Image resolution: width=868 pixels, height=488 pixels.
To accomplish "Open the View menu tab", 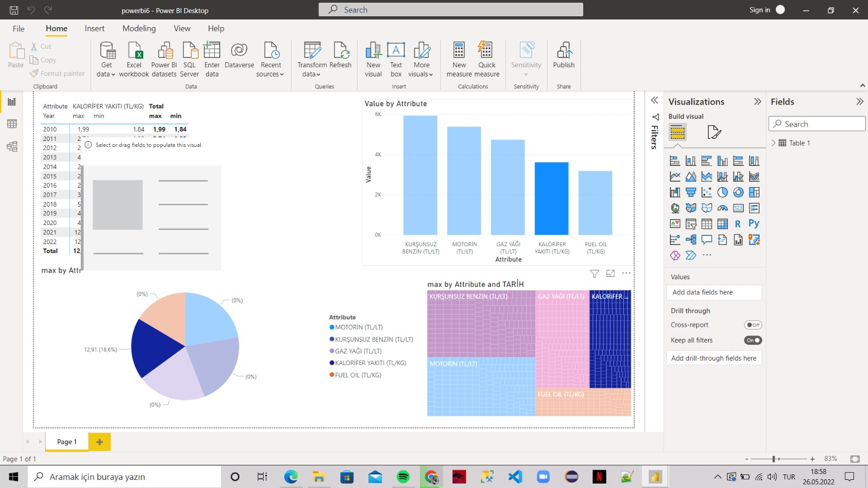I will [182, 28].
